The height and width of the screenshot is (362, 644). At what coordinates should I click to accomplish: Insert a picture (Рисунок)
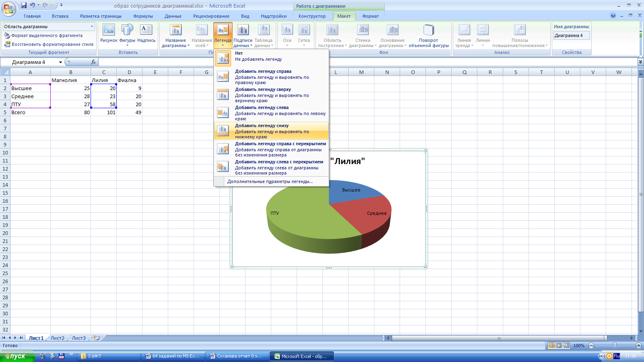coord(109,33)
